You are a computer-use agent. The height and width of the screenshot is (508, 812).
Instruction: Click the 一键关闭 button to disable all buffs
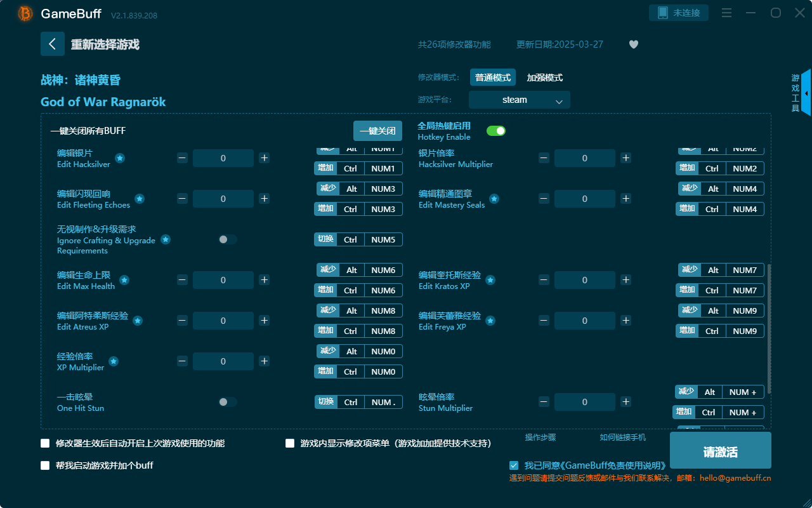coord(377,131)
